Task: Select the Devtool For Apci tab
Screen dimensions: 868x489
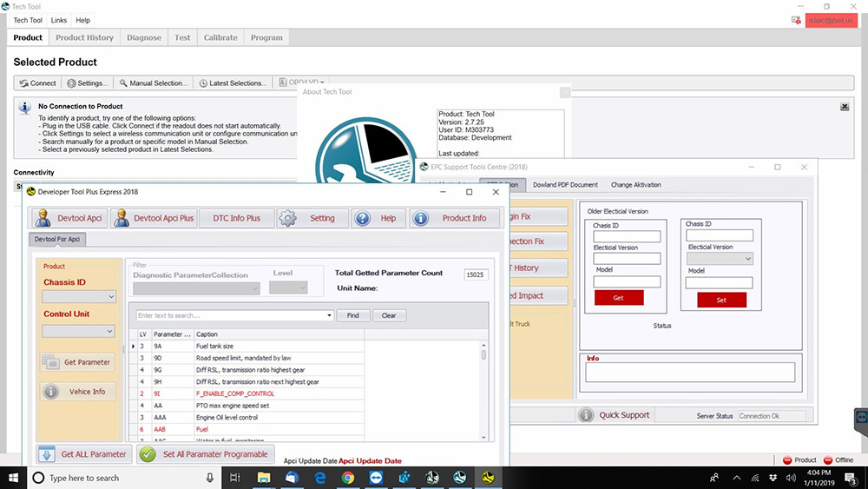Action: tap(57, 239)
